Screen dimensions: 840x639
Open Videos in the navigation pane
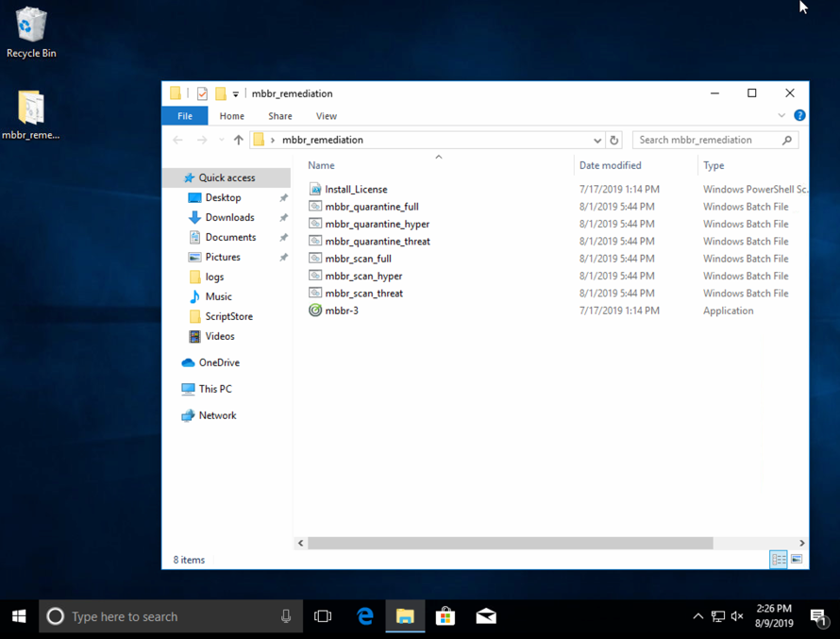pos(220,336)
